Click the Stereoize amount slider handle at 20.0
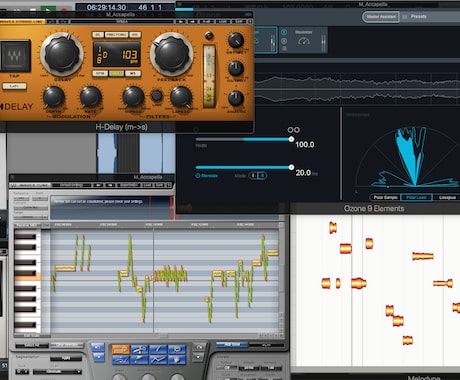The image size is (460, 380). coord(291,167)
